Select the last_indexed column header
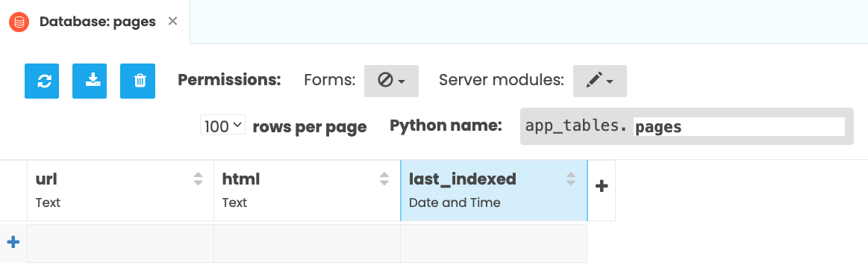The height and width of the screenshot is (272, 868). tap(494, 191)
